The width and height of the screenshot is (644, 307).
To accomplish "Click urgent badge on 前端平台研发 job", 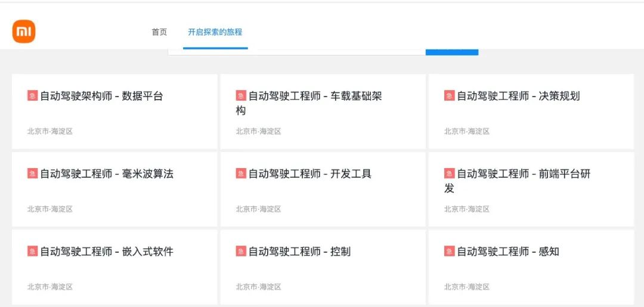I will (x=449, y=173).
